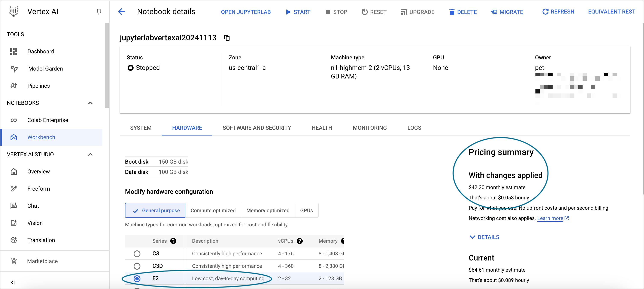Select Workbench in sidebar
This screenshot has width=644, height=289.
pos(52,137)
